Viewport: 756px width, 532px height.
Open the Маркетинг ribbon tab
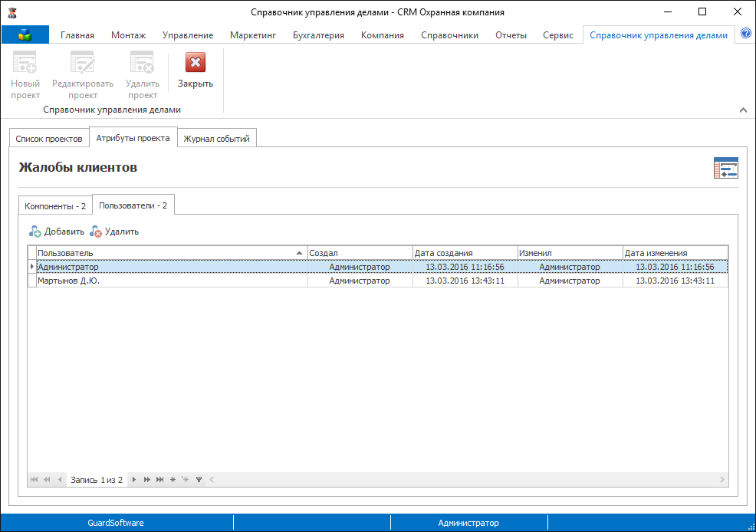click(253, 35)
